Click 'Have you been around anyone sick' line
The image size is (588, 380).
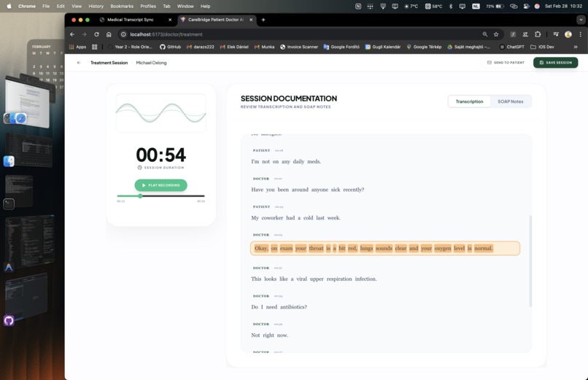[308, 190]
